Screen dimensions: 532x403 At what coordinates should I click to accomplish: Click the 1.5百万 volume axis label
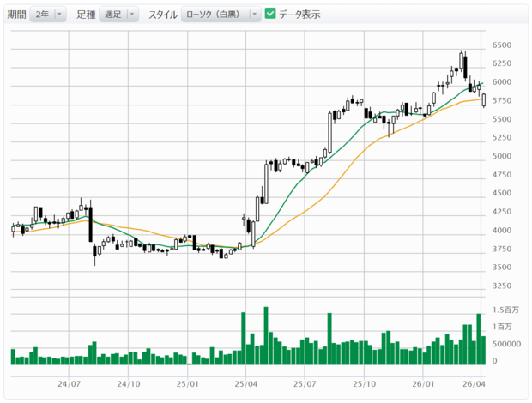point(505,310)
